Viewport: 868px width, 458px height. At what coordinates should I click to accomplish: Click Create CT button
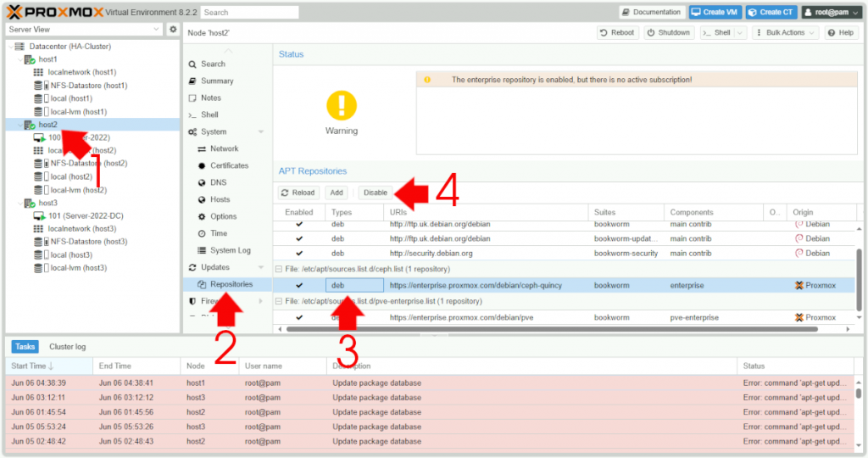[x=771, y=12]
